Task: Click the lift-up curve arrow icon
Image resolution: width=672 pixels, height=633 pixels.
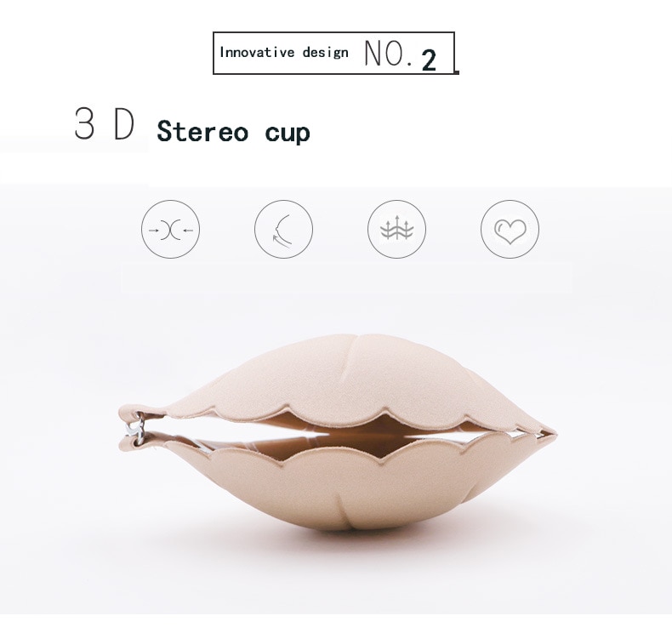Action: pyautogui.click(x=284, y=229)
